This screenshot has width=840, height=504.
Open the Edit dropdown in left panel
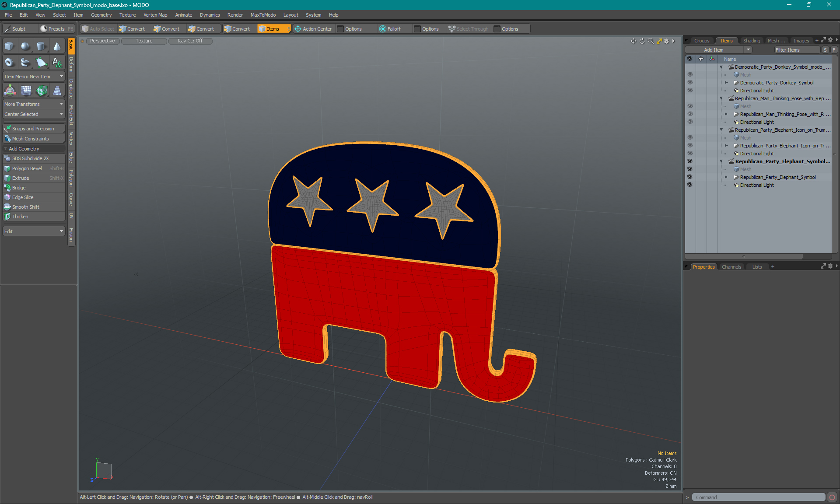click(x=34, y=231)
